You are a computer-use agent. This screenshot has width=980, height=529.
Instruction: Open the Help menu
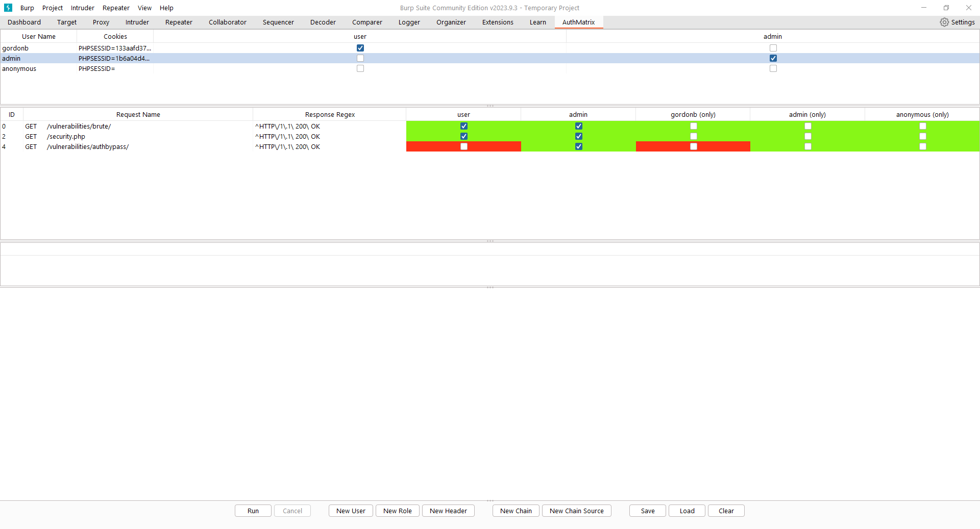coord(166,8)
